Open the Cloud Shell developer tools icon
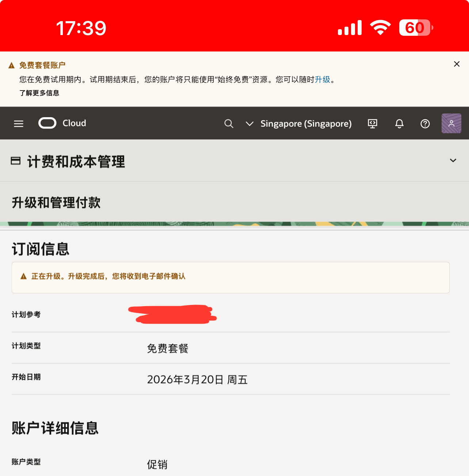Viewport: 469px width, 476px height. click(x=372, y=124)
